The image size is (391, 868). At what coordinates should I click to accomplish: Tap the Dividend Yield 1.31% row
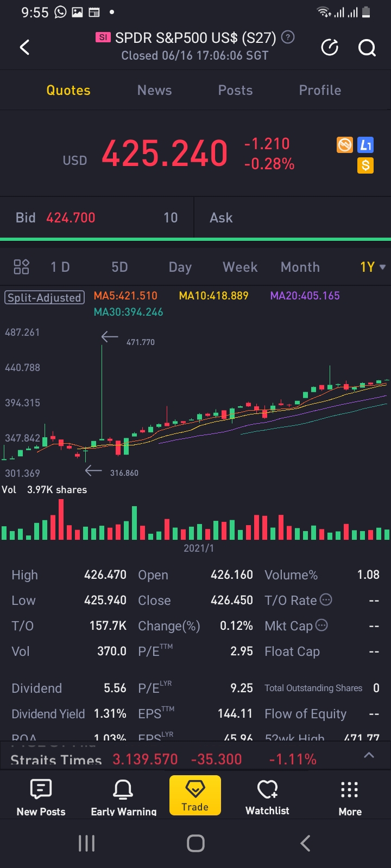pos(69,713)
